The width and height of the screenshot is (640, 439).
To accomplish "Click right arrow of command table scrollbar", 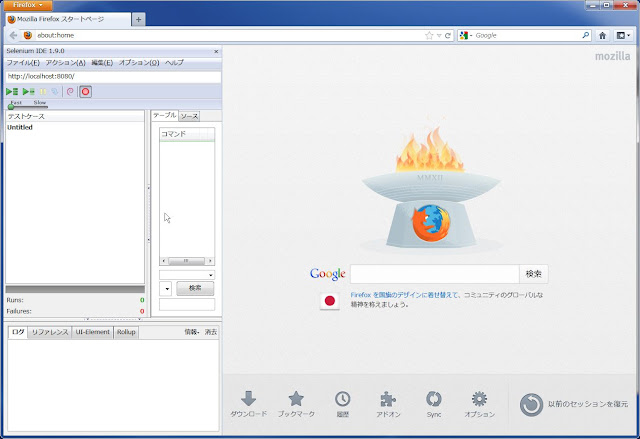I will (x=210, y=261).
